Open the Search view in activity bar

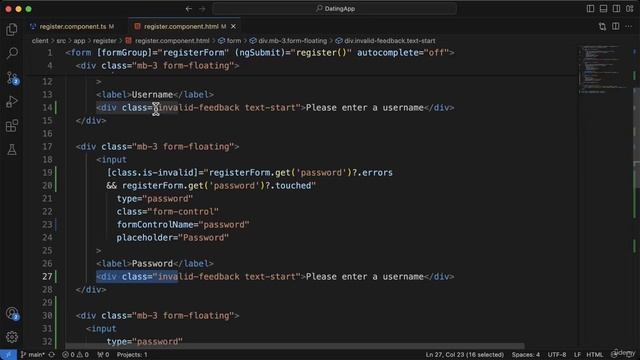point(12,53)
